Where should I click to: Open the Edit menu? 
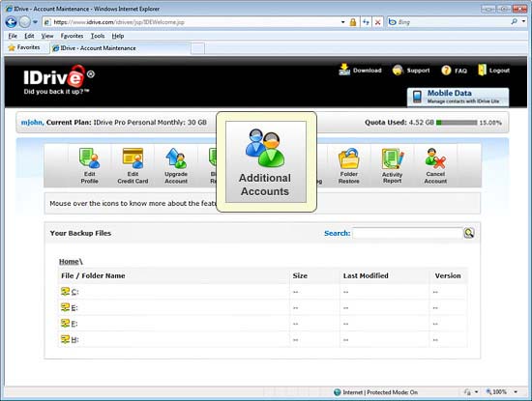pyautogui.click(x=29, y=36)
